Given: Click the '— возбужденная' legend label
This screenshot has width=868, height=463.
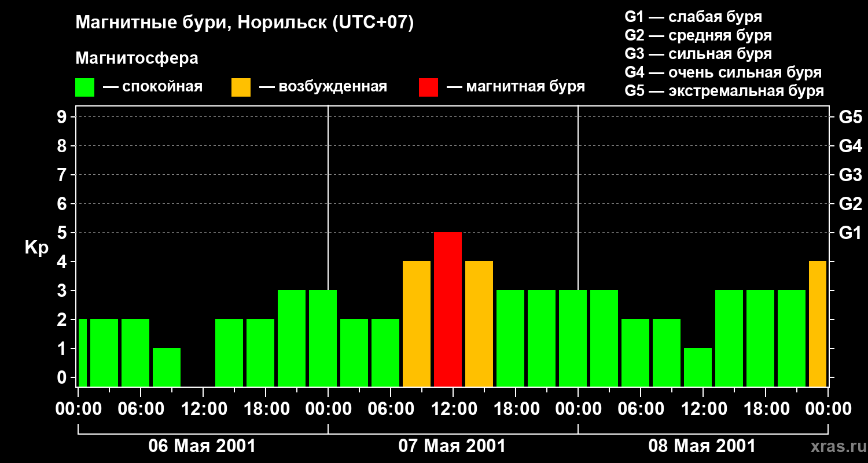Looking at the screenshot, I should click(323, 87).
